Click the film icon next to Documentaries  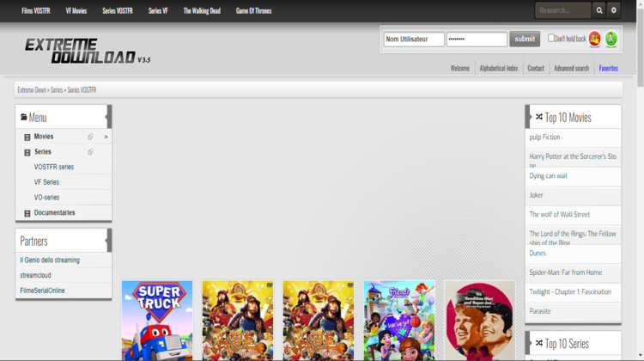(x=27, y=213)
